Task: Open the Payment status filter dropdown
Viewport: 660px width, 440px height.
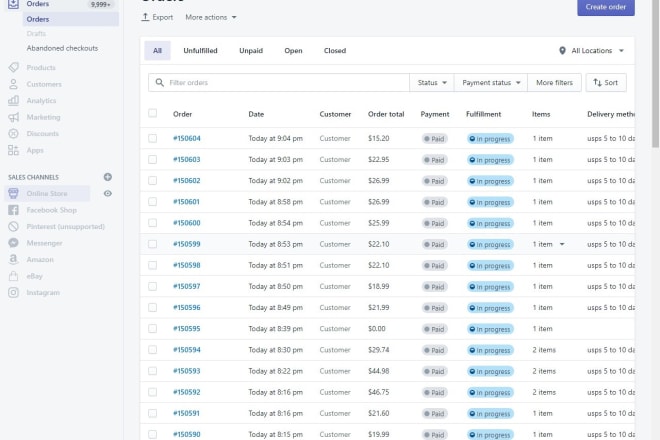Action: point(491,83)
